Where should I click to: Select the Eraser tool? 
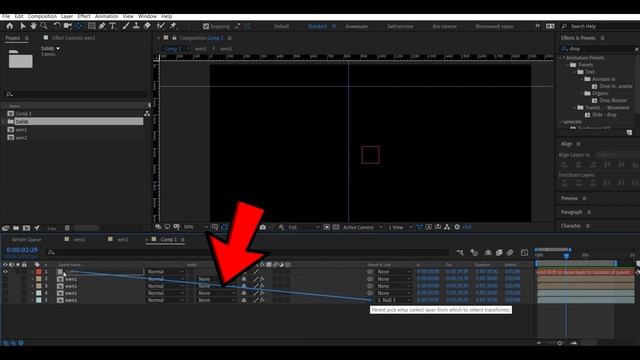[147, 26]
